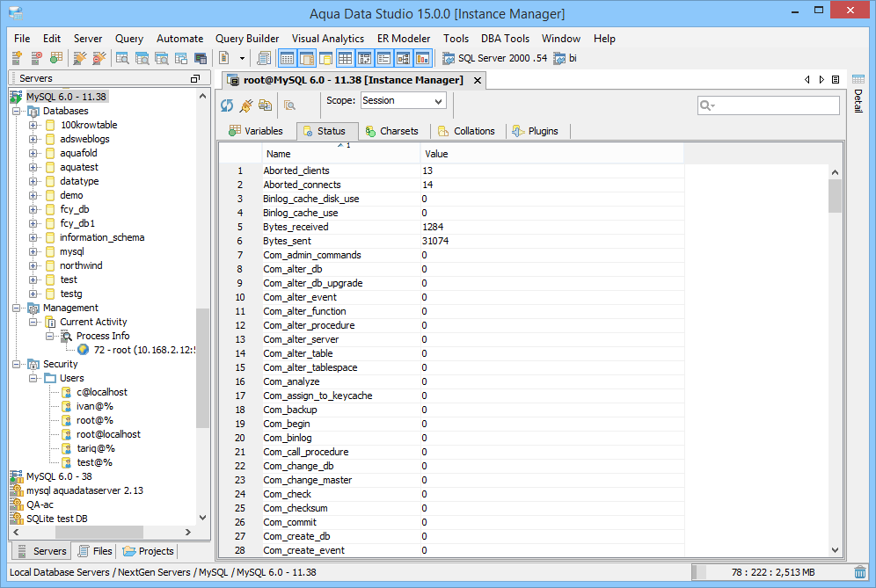Click the red-marked server toolbar icon
Image resolution: width=876 pixels, height=588 pixels.
[x=36, y=57]
